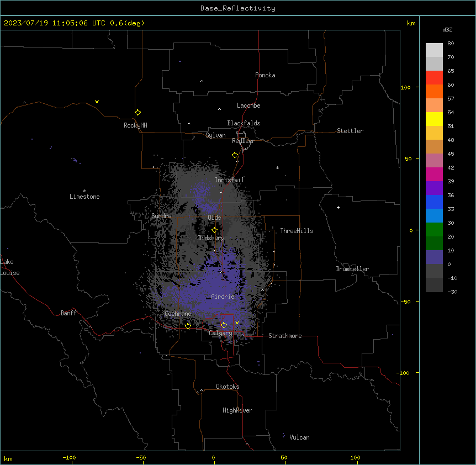Image resolution: width=476 pixels, height=465 pixels.
Task: Select the orange 57-60 dBZ legend swatch
Action: [x=434, y=91]
